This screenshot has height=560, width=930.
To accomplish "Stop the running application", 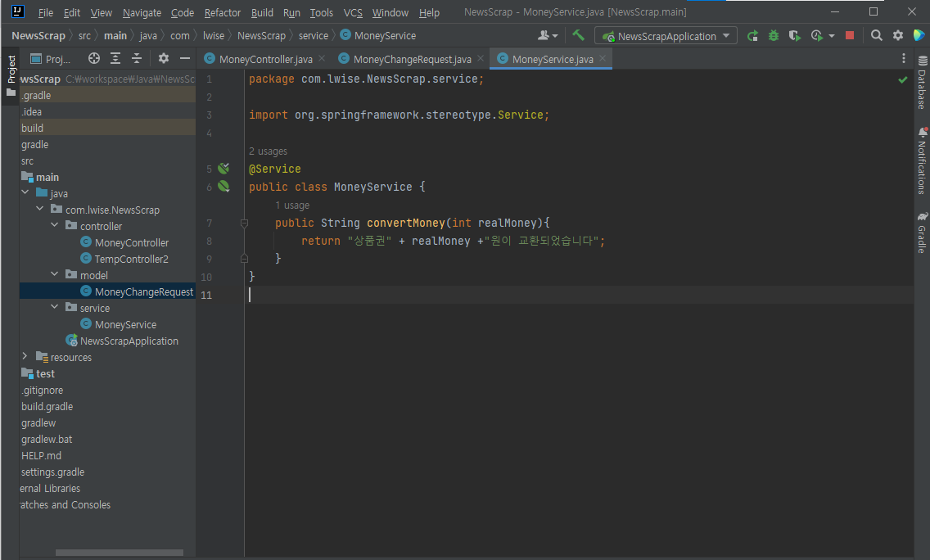I will pos(850,36).
